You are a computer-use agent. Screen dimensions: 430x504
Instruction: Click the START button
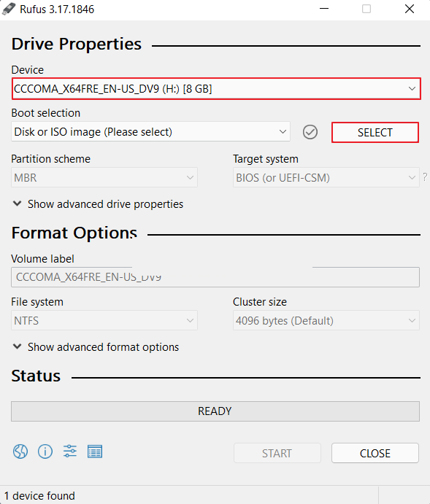coord(277,453)
